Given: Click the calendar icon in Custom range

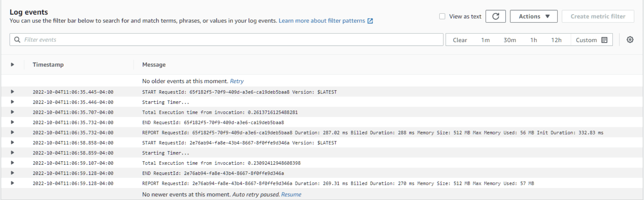Looking at the screenshot, I should tap(604, 40).
